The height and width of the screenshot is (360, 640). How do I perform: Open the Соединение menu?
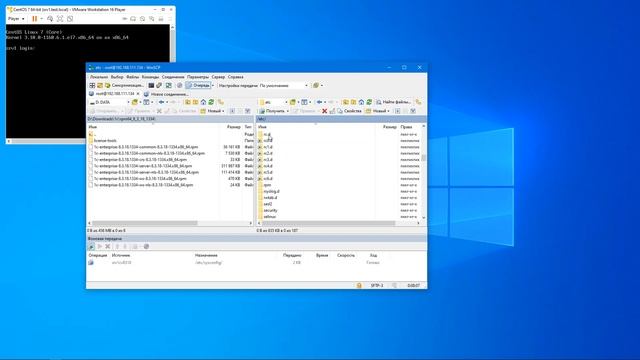[x=173, y=77]
